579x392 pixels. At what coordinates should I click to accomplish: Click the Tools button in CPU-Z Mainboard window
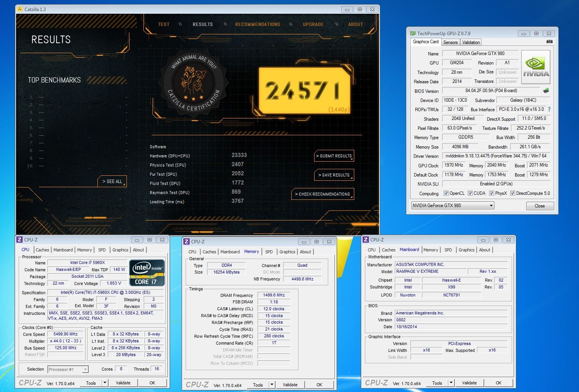pyautogui.click(x=437, y=383)
